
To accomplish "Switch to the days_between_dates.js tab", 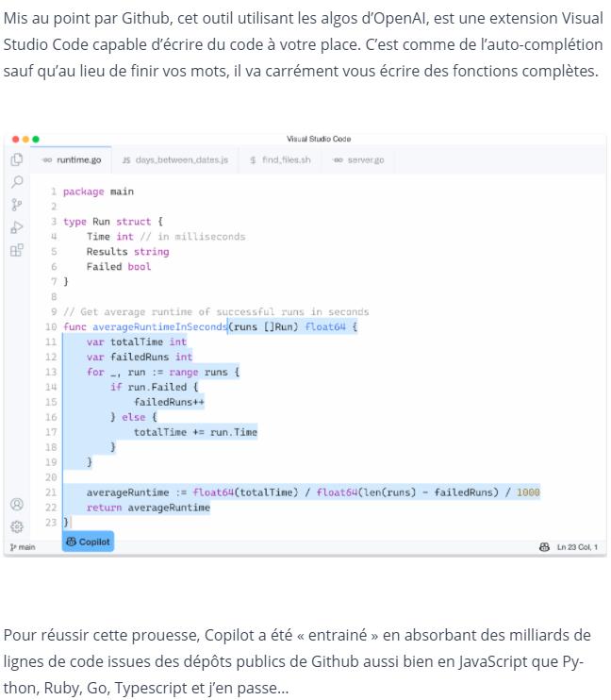I will pyautogui.click(x=175, y=159).
